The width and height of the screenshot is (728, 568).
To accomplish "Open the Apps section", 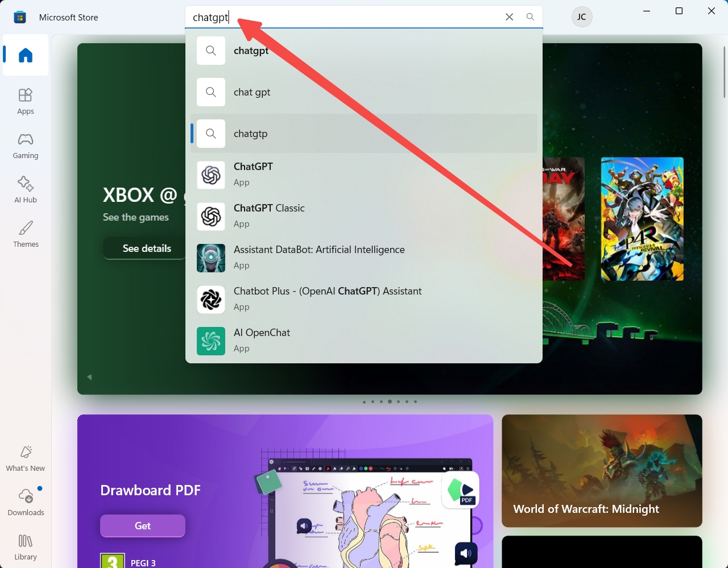I will point(26,101).
